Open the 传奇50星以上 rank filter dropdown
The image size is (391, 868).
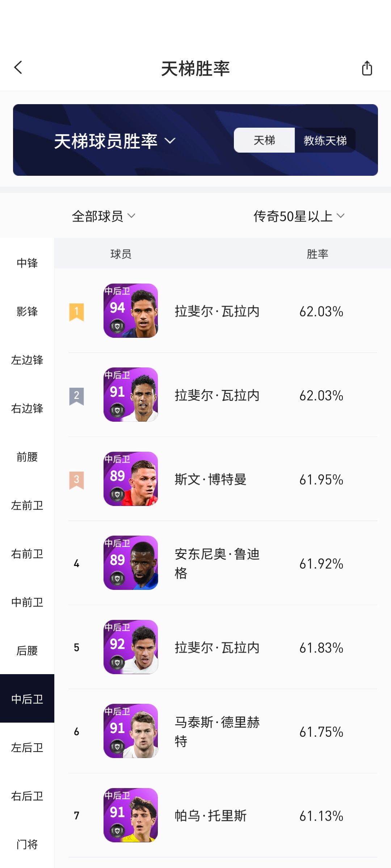[299, 216]
